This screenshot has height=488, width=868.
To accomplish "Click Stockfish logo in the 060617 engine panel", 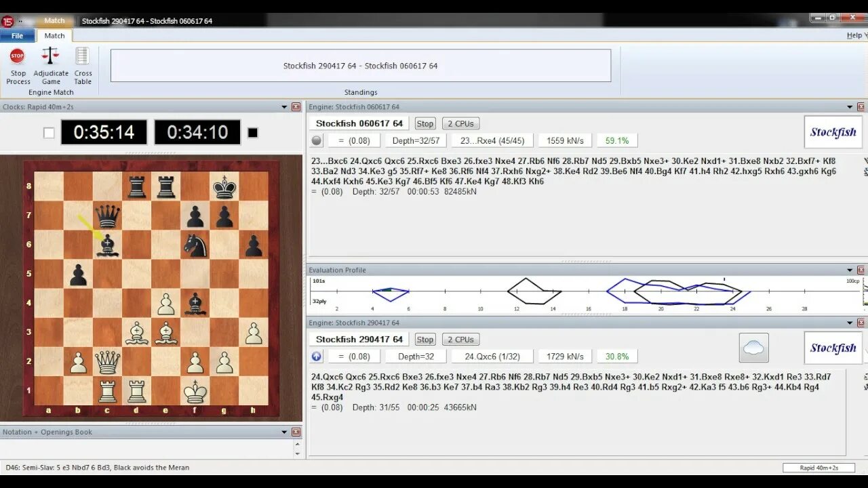I will click(833, 132).
